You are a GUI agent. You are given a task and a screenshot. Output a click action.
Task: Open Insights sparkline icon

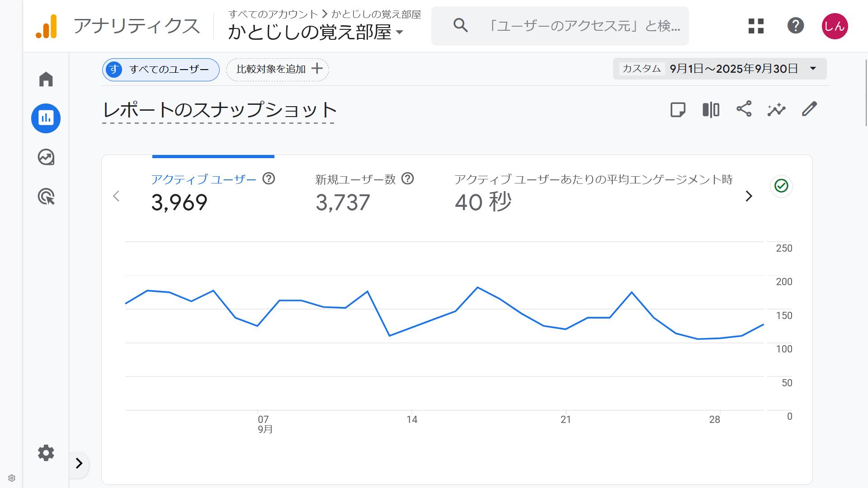point(776,109)
